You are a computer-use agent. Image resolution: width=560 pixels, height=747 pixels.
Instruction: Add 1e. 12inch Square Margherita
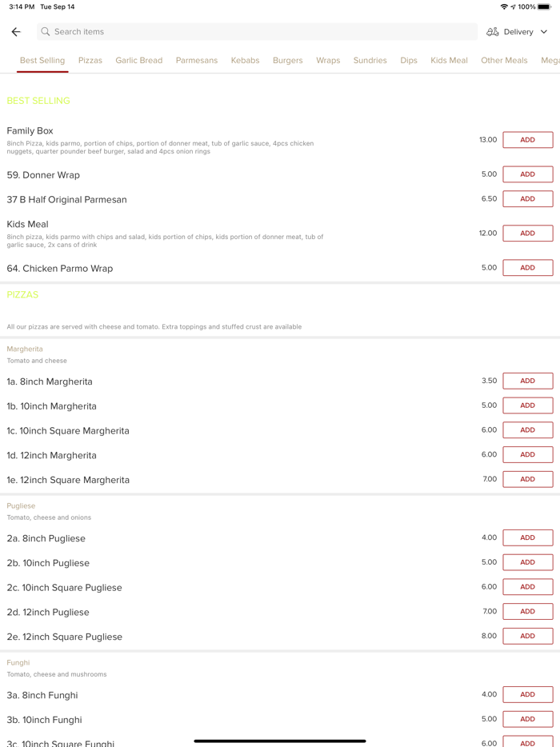[527, 480]
